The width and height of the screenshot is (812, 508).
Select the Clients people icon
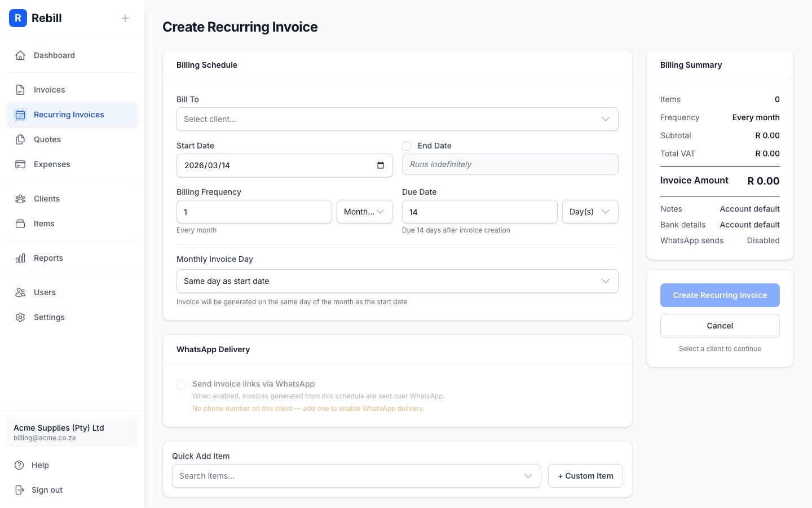20,199
